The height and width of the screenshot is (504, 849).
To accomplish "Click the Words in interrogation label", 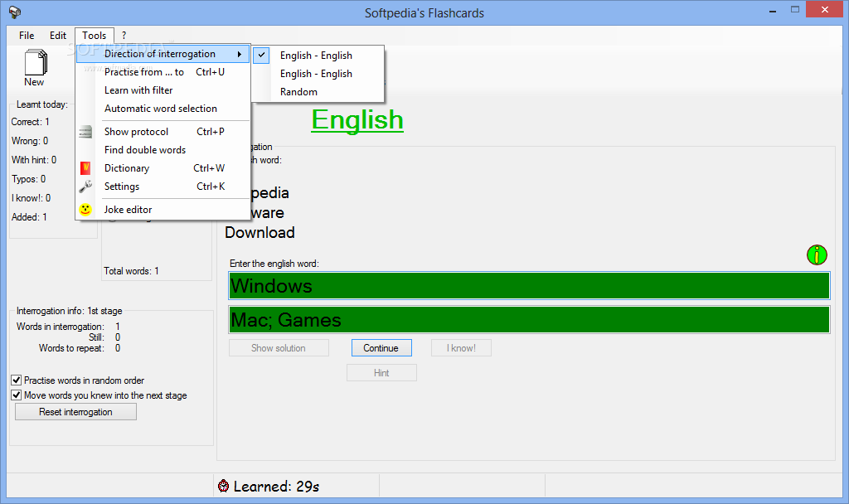I will point(60,327).
